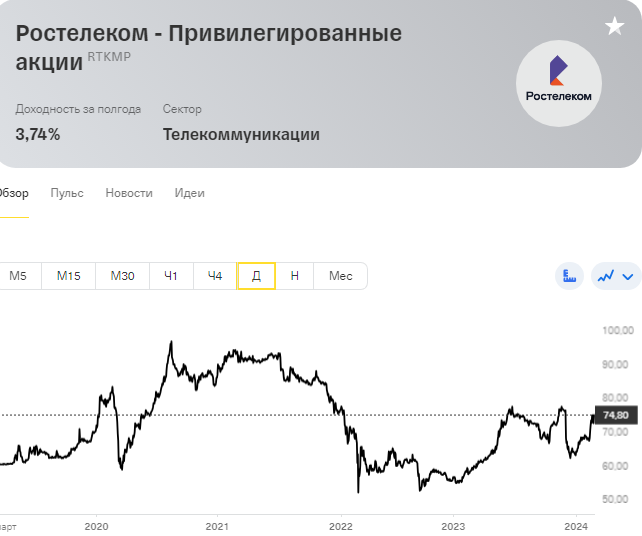This screenshot has width=642, height=536.
Task: Switch chart timeframe to Ч4
Action: [215, 276]
